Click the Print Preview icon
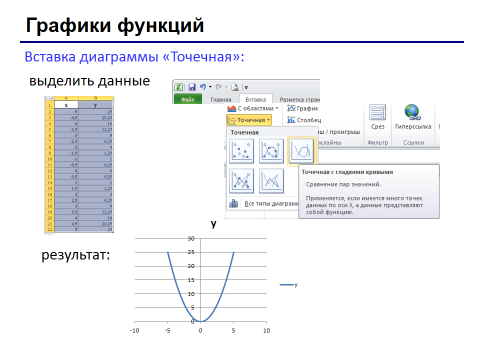 click(235, 87)
